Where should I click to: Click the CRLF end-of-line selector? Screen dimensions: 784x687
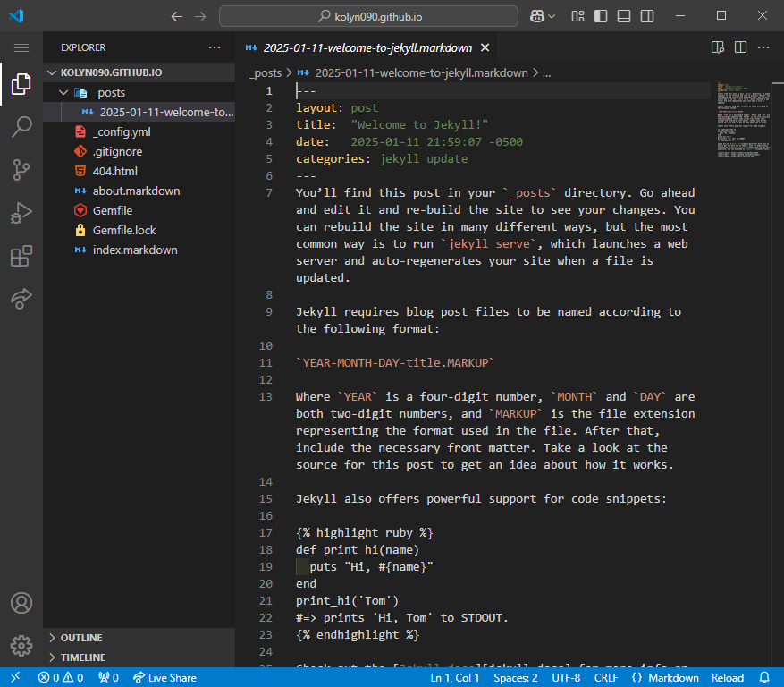(x=605, y=677)
